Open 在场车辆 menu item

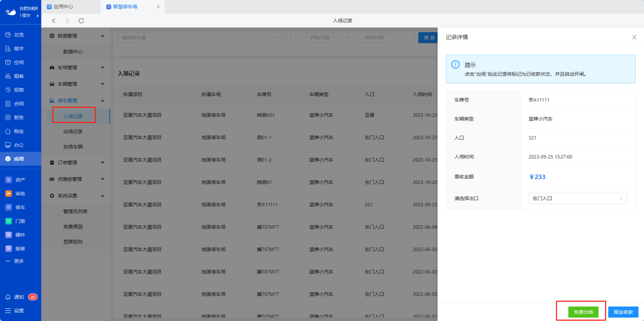(73, 147)
